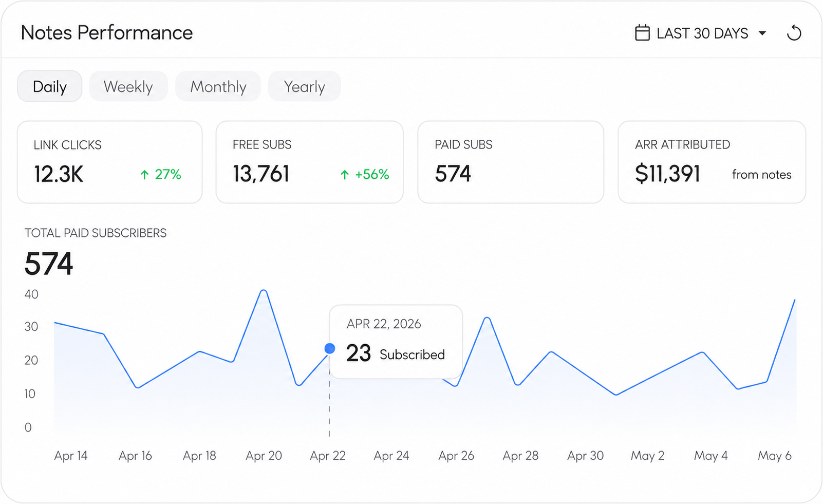Click the 13,761 free subs value

(261, 174)
